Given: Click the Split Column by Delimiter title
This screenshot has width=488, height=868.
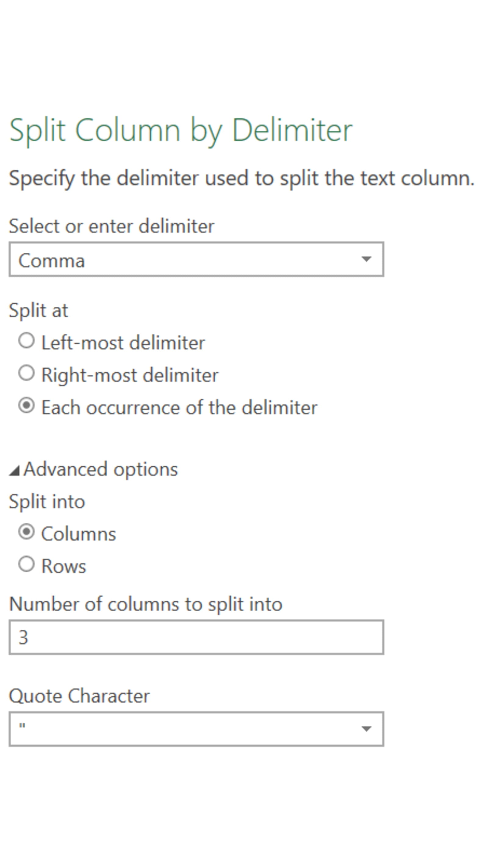Looking at the screenshot, I should point(181,130).
